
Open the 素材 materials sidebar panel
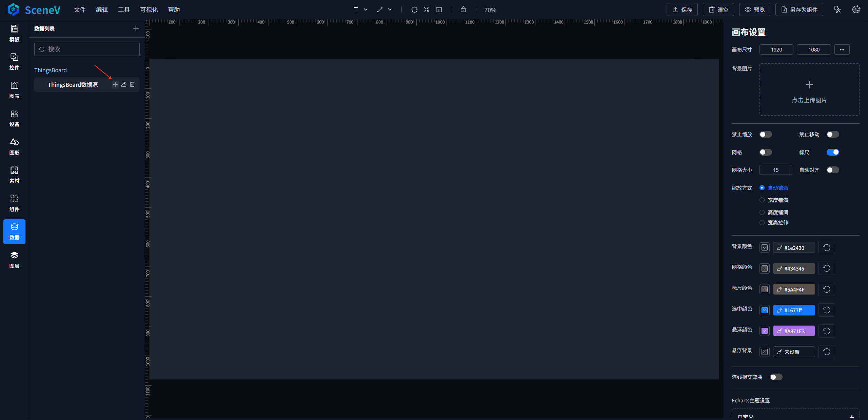14,175
